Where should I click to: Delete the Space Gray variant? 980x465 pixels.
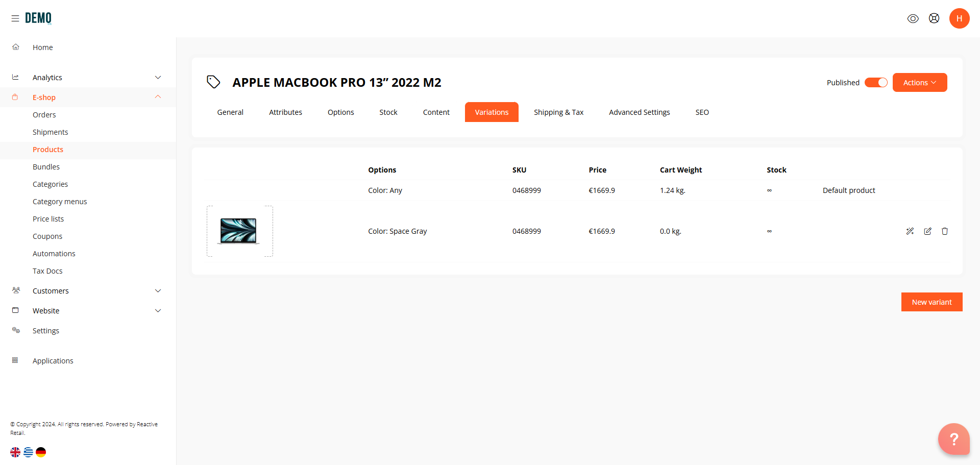[x=945, y=231]
